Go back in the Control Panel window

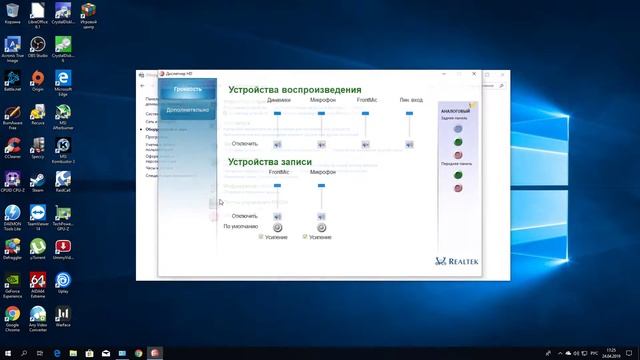point(142,86)
